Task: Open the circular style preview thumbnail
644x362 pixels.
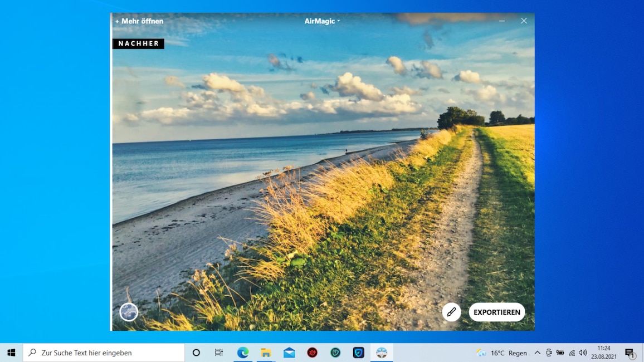Action: coord(129,312)
